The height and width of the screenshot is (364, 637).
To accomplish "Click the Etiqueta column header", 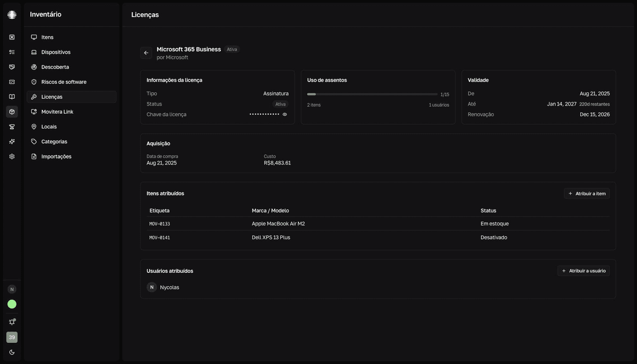I will (x=160, y=211).
